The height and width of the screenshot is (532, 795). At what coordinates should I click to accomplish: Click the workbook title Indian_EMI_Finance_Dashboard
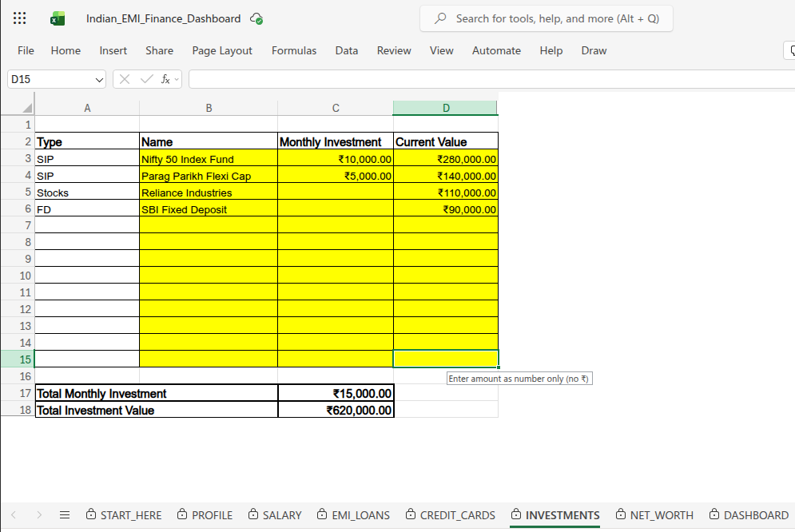coord(163,18)
